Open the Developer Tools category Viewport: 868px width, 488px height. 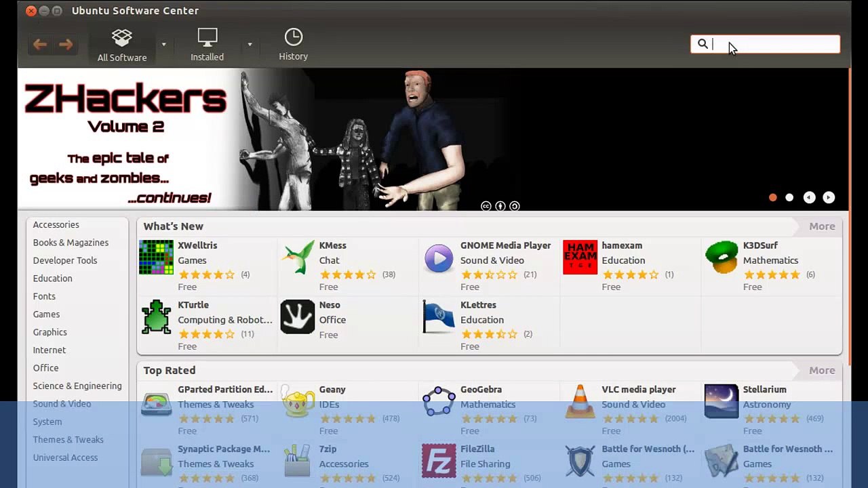point(65,261)
